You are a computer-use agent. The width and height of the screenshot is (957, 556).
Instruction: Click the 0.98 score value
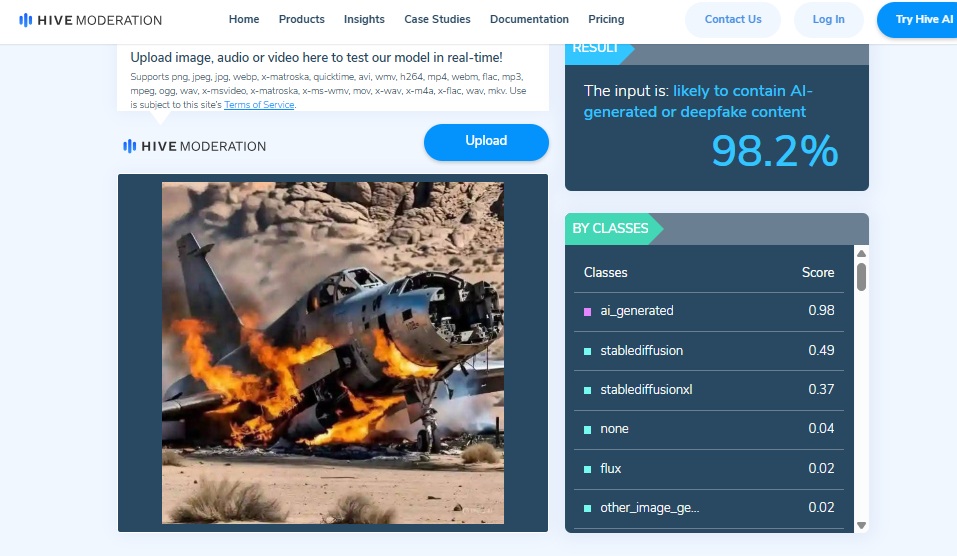pyautogui.click(x=821, y=310)
